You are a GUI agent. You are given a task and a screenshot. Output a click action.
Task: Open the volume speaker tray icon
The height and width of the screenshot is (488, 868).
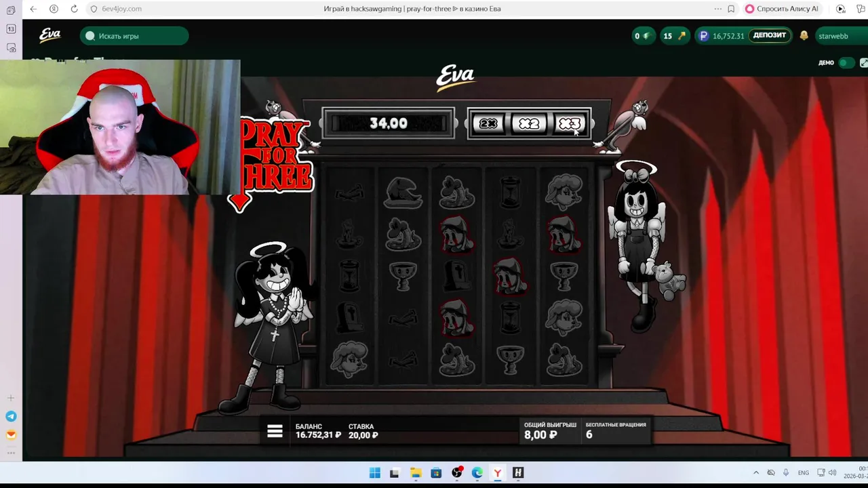[833, 472]
